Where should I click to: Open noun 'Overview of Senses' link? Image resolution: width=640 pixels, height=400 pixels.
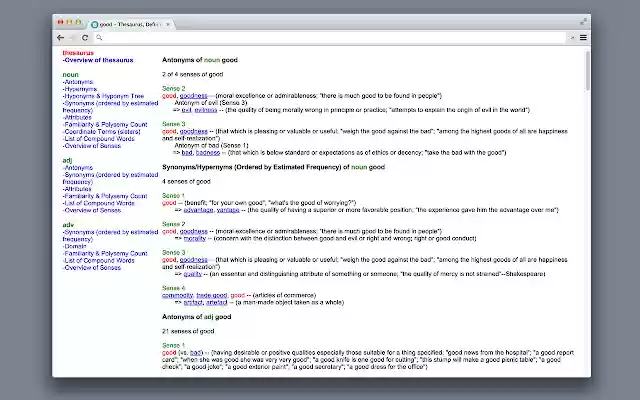[92, 146]
